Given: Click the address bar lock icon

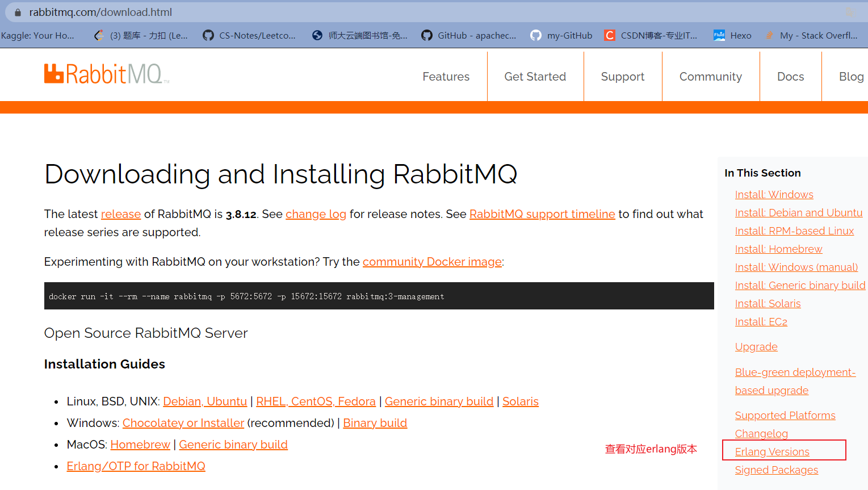Looking at the screenshot, I should (x=18, y=12).
